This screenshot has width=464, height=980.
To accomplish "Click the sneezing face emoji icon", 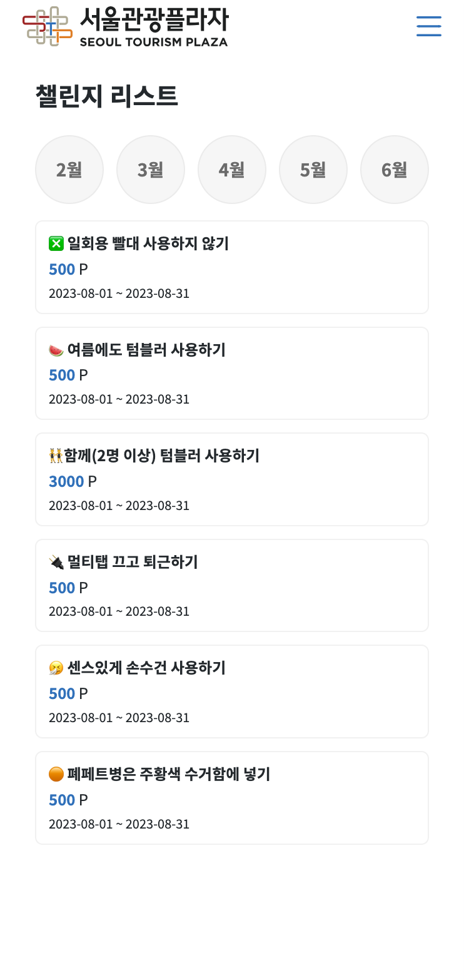I will coord(56,668).
